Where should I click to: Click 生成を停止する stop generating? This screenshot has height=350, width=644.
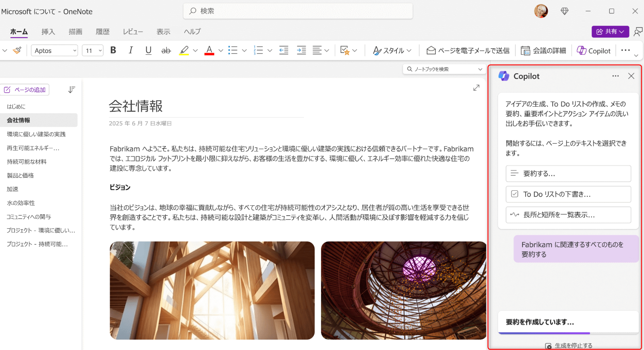coord(569,345)
